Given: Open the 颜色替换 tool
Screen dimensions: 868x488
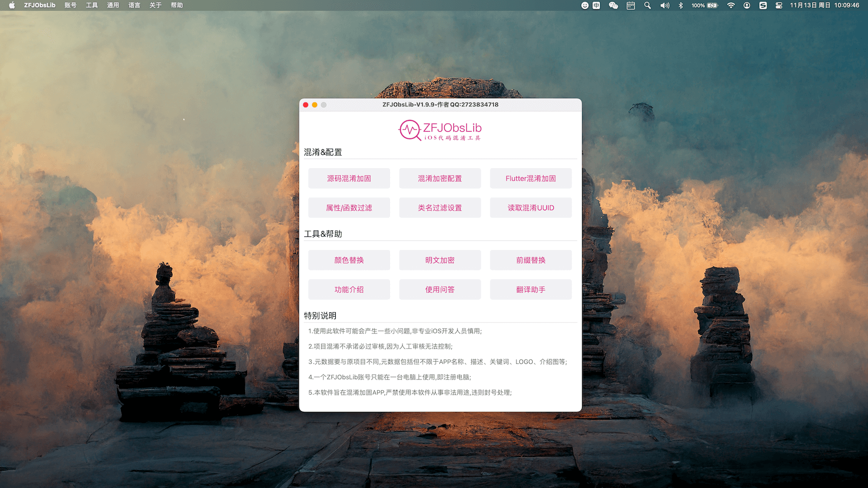Looking at the screenshot, I should 349,260.
